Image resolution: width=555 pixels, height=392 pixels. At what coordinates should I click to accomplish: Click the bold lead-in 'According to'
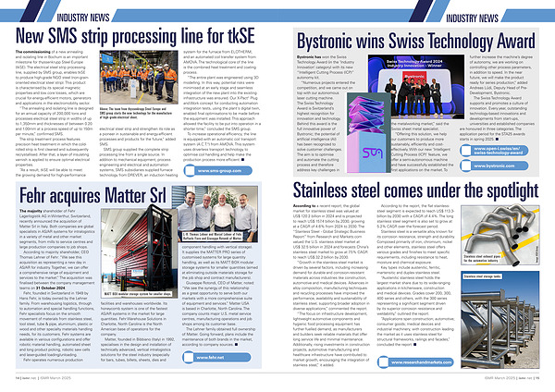coord(304,205)
